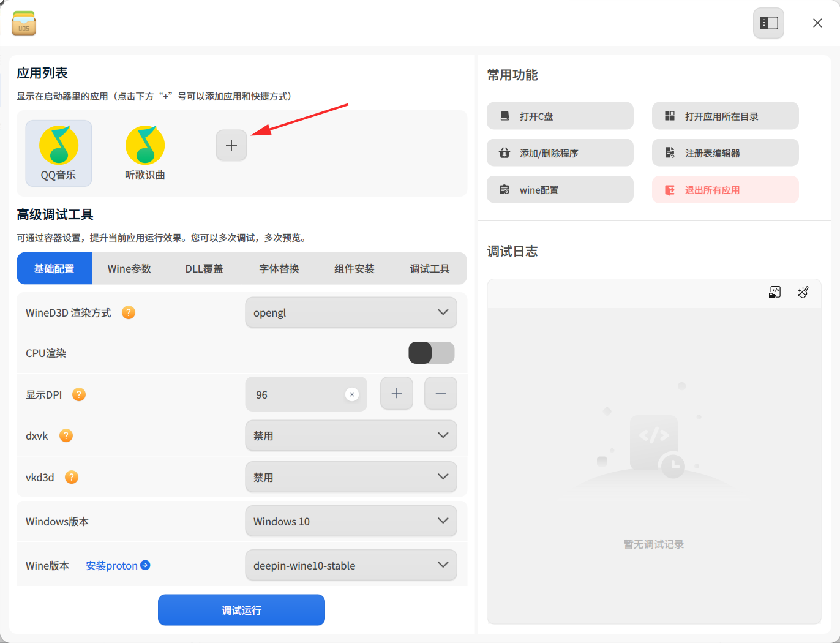Show help tip for 显示DPI

(x=79, y=394)
